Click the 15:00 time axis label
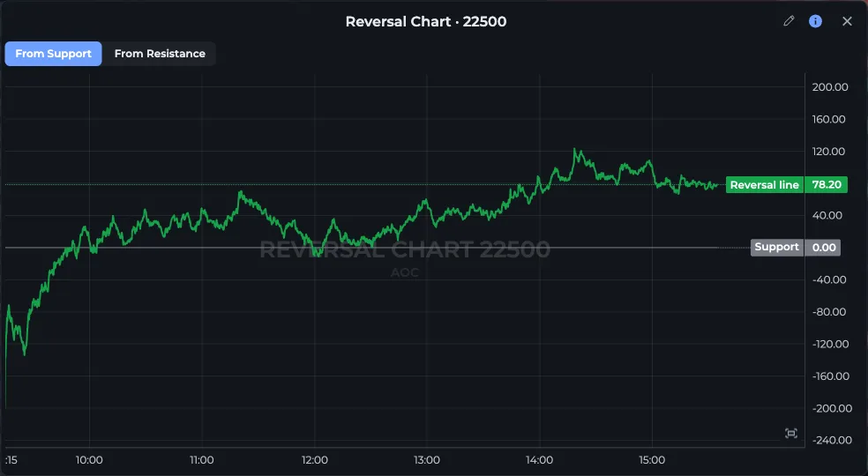The width and height of the screenshot is (868, 476). tap(652, 460)
